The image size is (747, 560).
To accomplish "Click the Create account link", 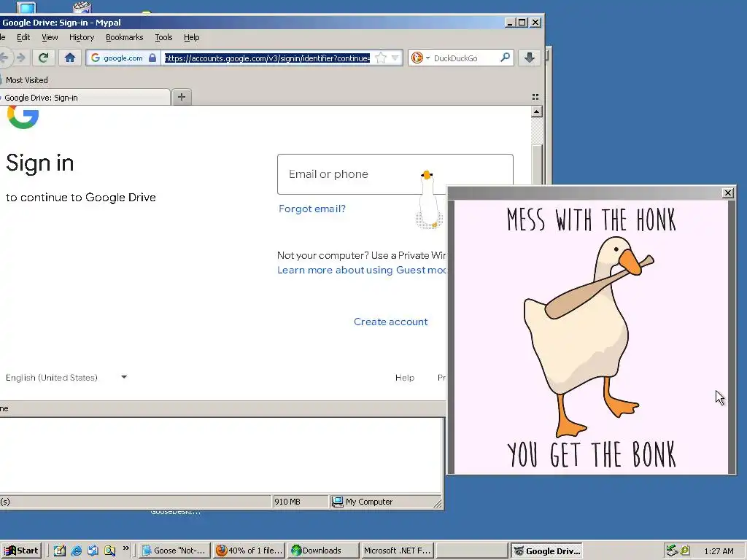I will coord(391,322).
